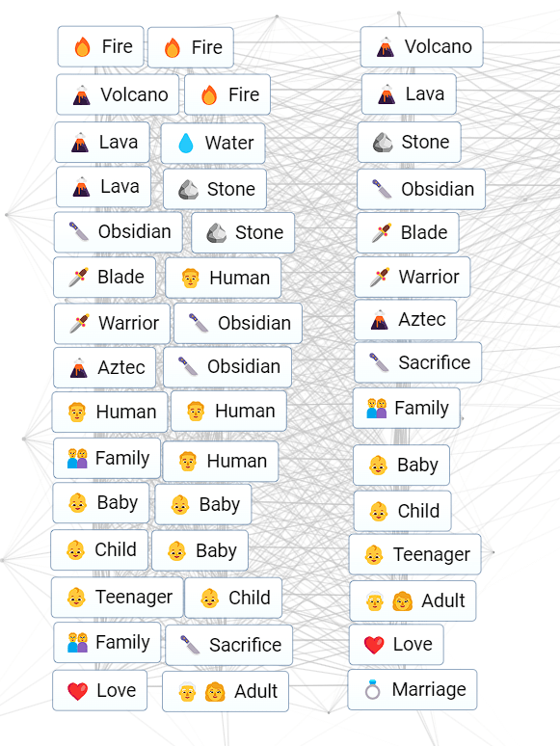Click the two-faces icon on Adult beside Love
Screen dimensions: 560x746
tap(201, 692)
